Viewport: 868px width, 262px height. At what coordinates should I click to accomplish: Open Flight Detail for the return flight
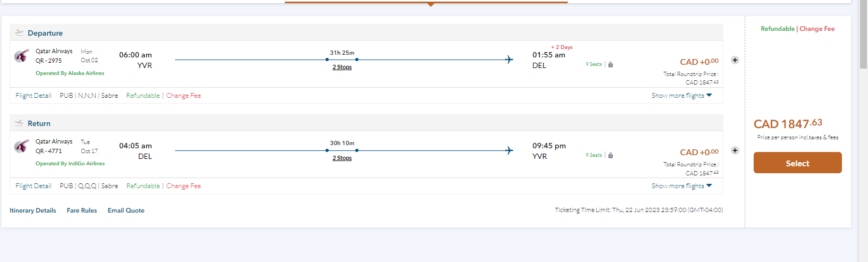[34, 186]
